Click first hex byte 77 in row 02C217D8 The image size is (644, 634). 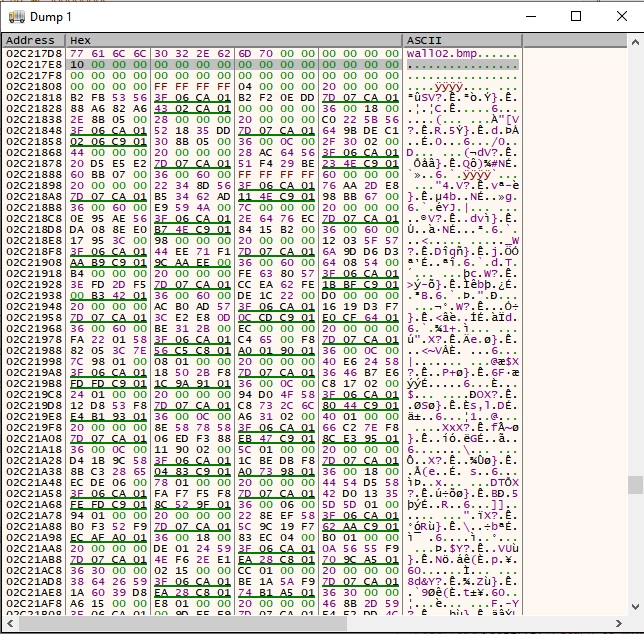pyautogui.click(x=75, y=53)
